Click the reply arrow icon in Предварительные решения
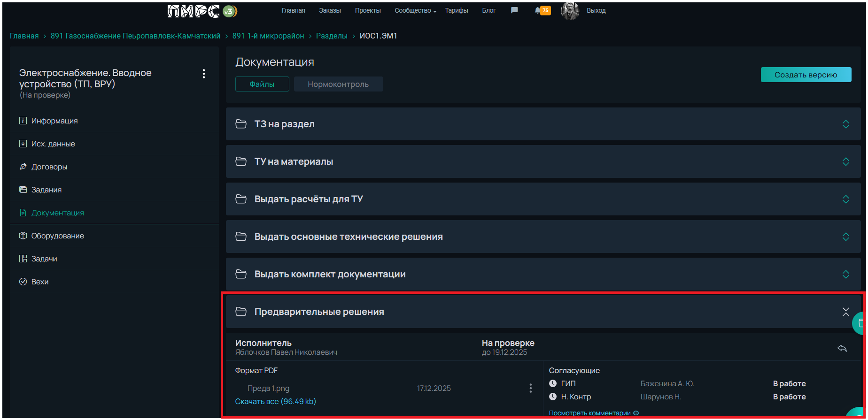Screen dimensions: 868x420 click(x=842, y=348)
